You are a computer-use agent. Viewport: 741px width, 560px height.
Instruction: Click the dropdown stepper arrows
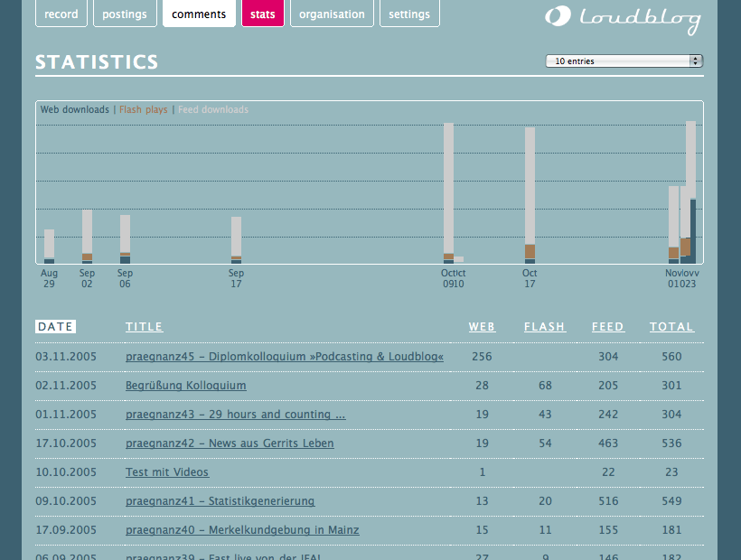coord(696,61)
